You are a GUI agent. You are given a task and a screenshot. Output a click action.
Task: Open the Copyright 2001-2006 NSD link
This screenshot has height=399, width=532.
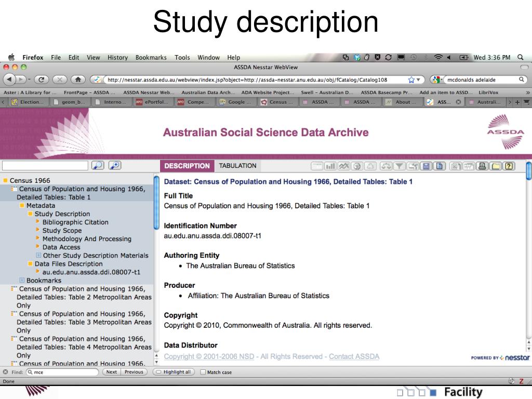coord(209,356)
